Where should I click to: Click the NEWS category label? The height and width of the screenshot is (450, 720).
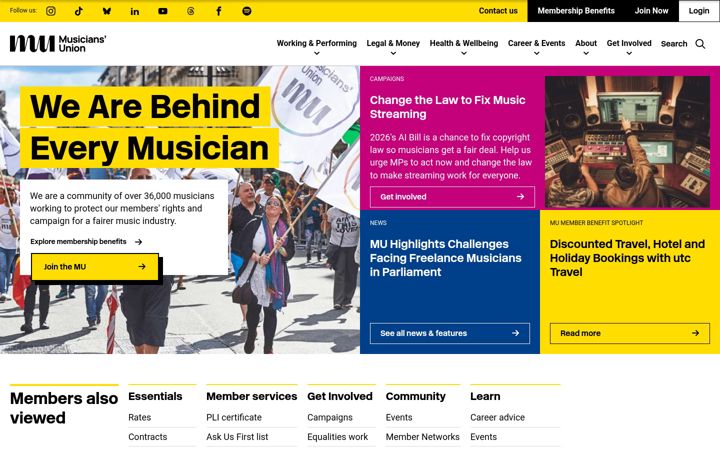378,223
